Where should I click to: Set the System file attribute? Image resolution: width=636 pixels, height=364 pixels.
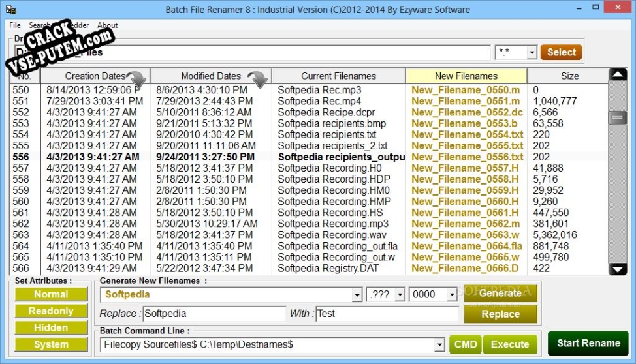pyautogui.click(x=51, y=344)
